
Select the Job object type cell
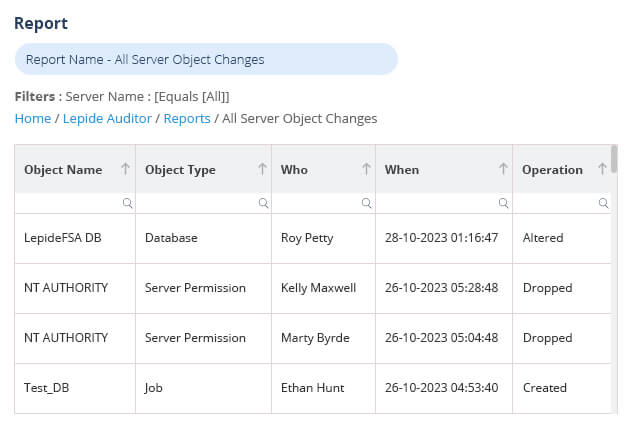[204, 388]
